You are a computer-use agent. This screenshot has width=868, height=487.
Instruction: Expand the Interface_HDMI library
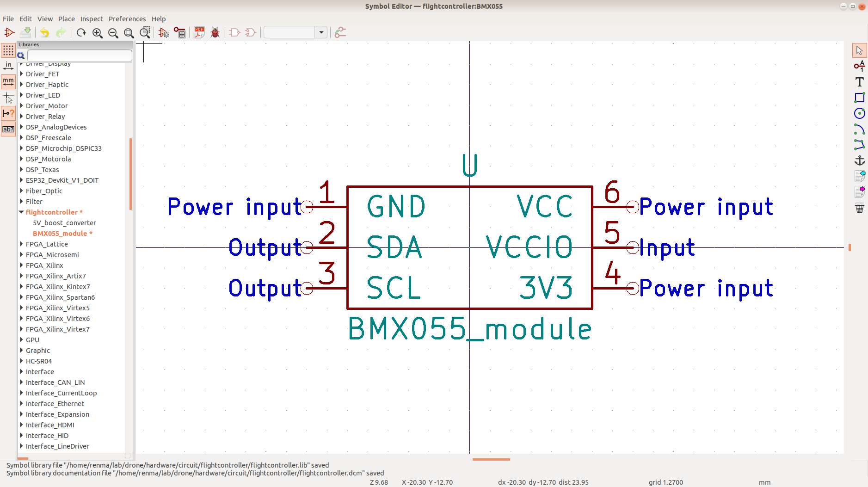(x=21, y=425)
